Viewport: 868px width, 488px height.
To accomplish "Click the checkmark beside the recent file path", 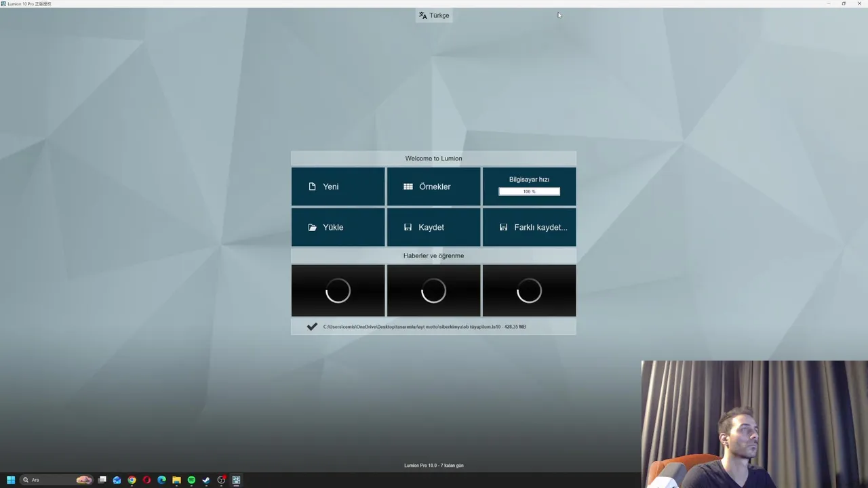I will [x=312, y=327].
